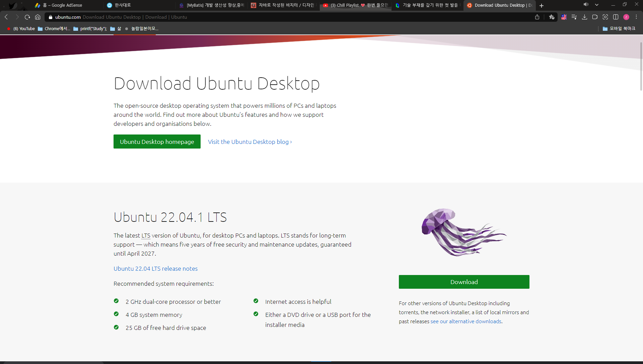Open the media playlist control icon
Image resolution: width=643 pixels, height=364 pixels.
click(574, 17)
